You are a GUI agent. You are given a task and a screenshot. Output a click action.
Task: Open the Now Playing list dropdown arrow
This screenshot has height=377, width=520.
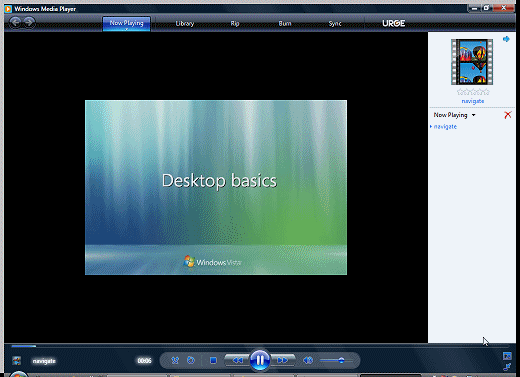click(x=473, y=115)
